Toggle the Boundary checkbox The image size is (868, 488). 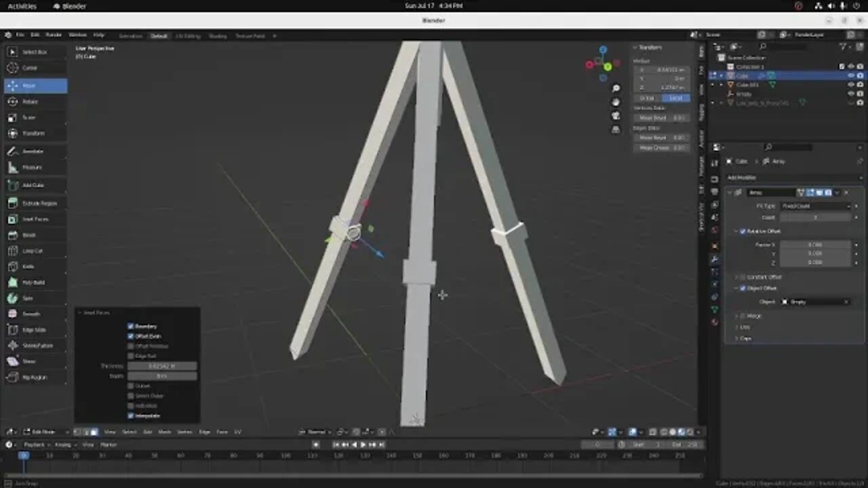[131, 326]
